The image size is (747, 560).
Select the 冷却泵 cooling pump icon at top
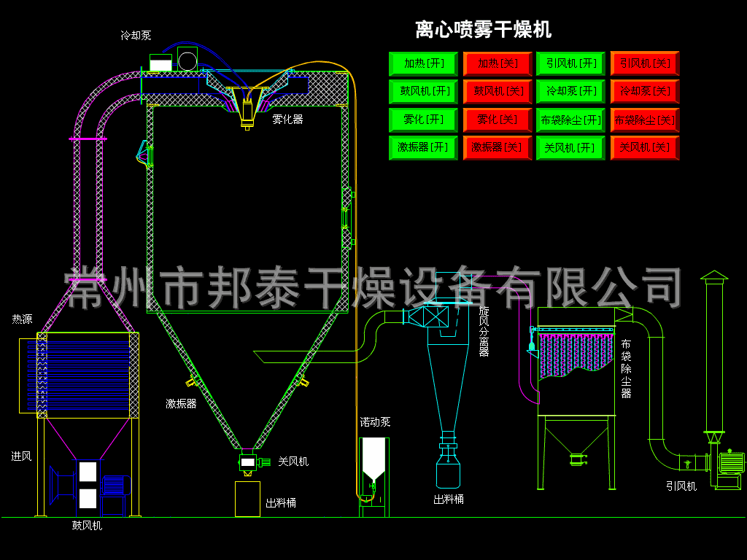[187, 60]
